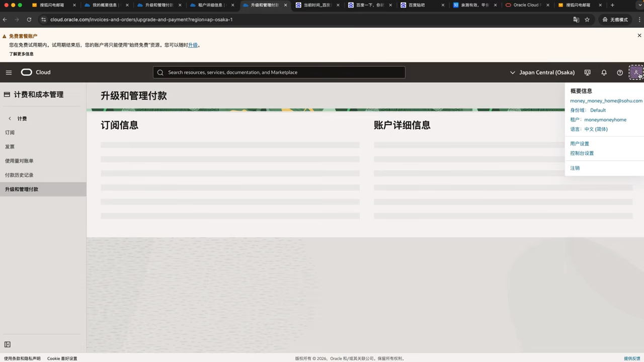Click the browser back arrow
Image resolution: width=644 pixels, height=362 pixels.
[5, 20]
